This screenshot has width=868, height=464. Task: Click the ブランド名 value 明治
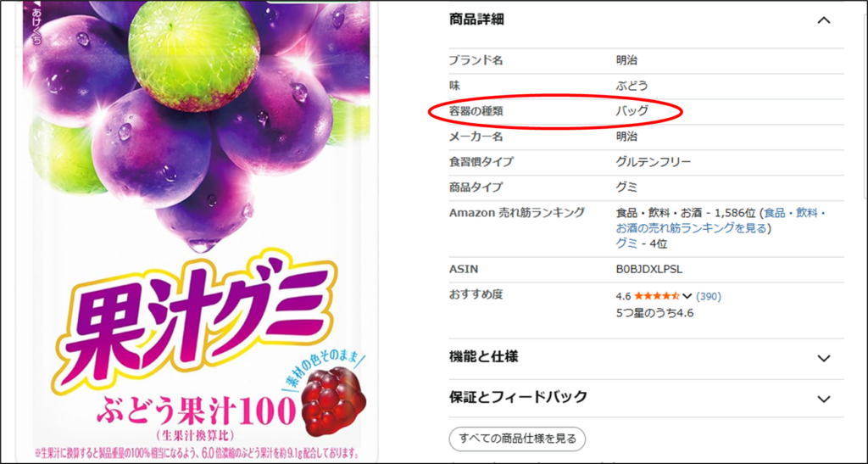pyautogui.click(x=626, y=60)
